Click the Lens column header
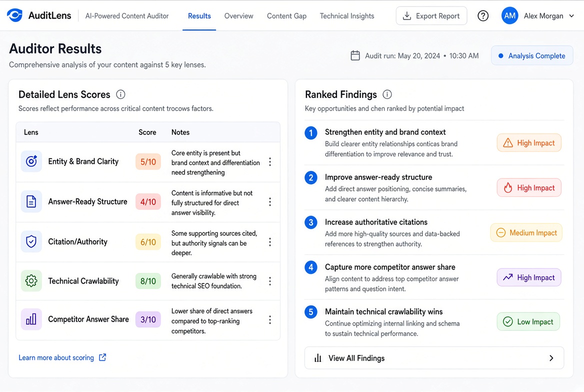Viewport: 584px width, 392px height. (31, 132)
